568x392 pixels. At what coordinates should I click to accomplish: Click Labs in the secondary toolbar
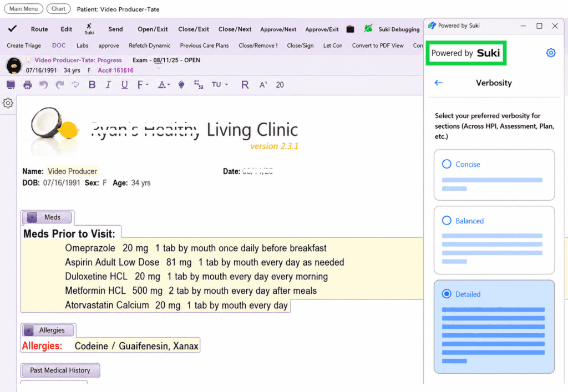[x=82, y=45]
